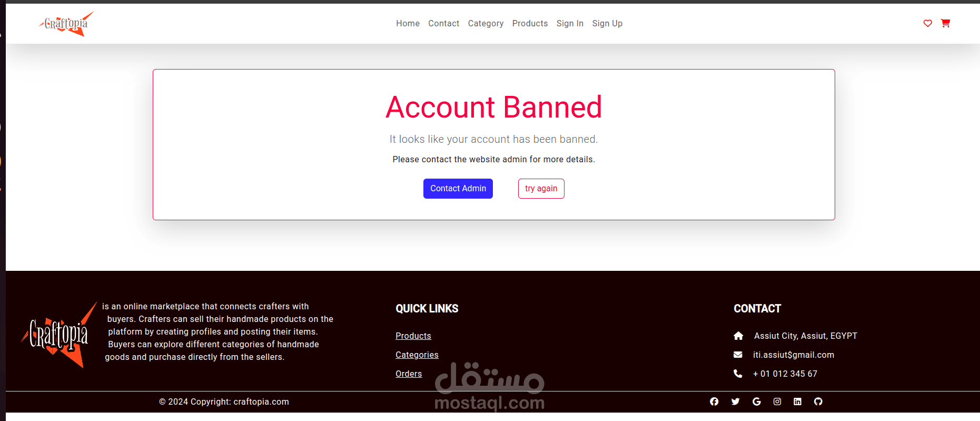Select Category from the navigation
980x421 pixels.
[x=486, y=24]
